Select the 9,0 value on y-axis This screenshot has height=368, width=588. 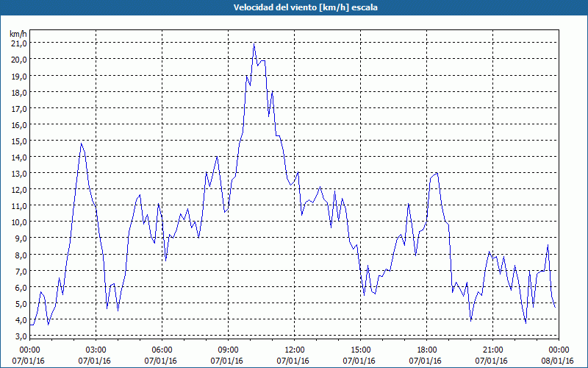21,238
